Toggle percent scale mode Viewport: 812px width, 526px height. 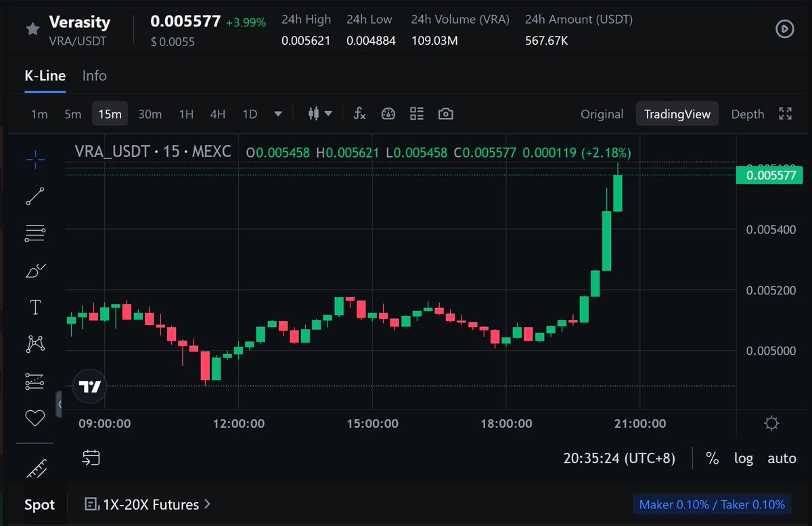click(712, 458)
